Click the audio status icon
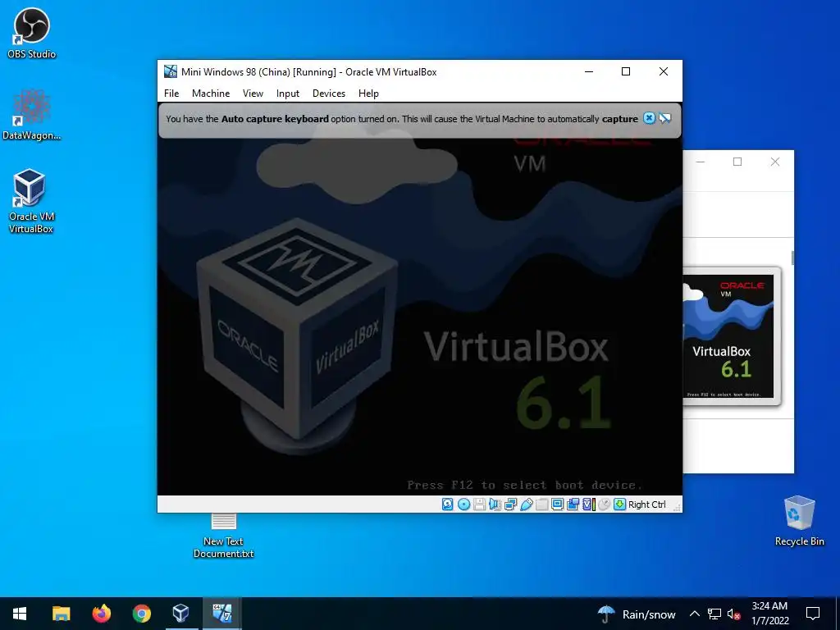The height and width of the screenshot is (630, 840). [x=495, y=504]
